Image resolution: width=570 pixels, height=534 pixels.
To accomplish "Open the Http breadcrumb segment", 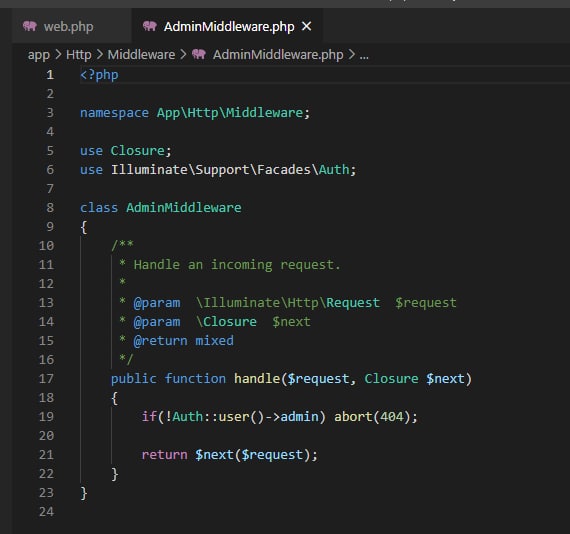I will [79, 55].
